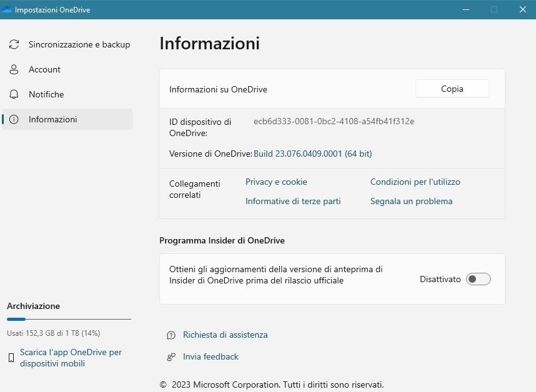
Task: Open Informative di terze parti link
Action: pos(293,201)
